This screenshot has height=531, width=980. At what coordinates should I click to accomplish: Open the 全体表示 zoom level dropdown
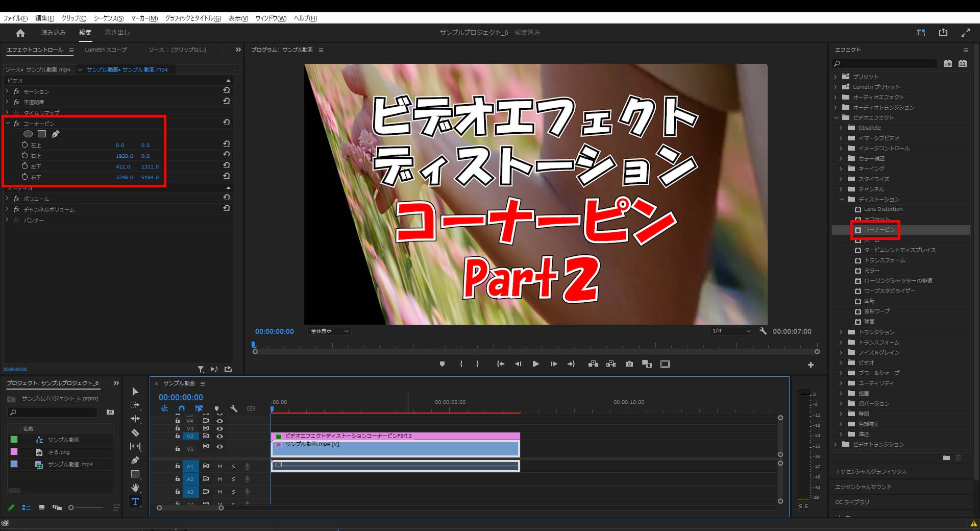pos(330,331)
